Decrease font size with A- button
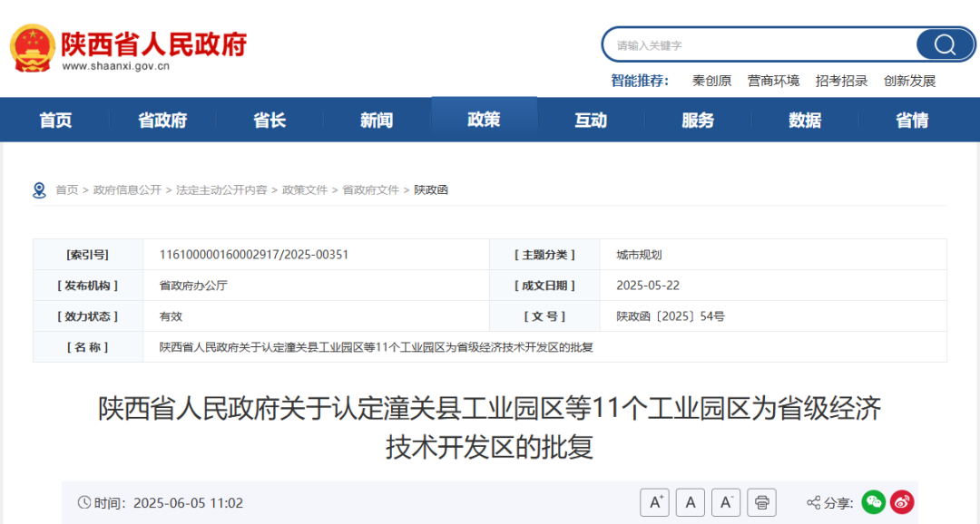The width and height of the screenshot is (980, 524). point(726,502)
